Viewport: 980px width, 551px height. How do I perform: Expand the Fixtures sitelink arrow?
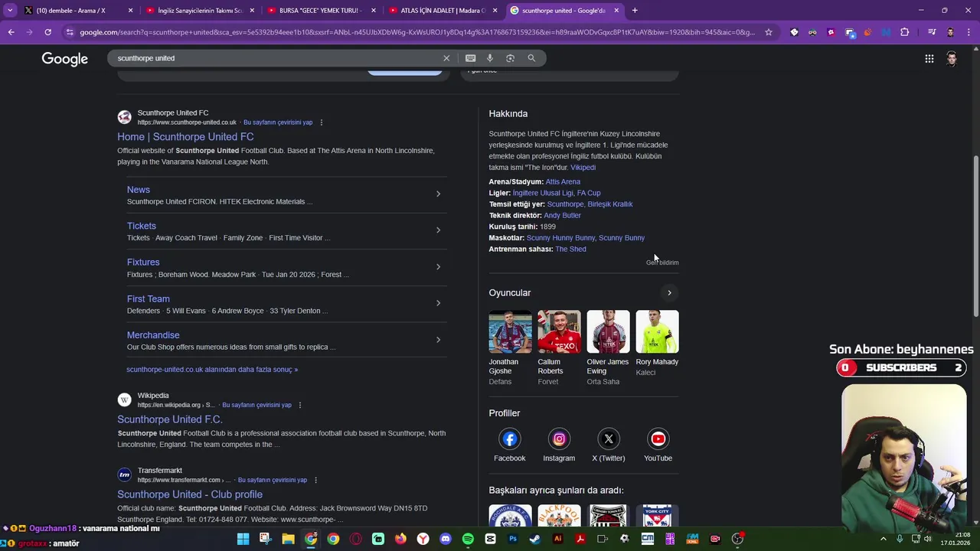(438, 267)
